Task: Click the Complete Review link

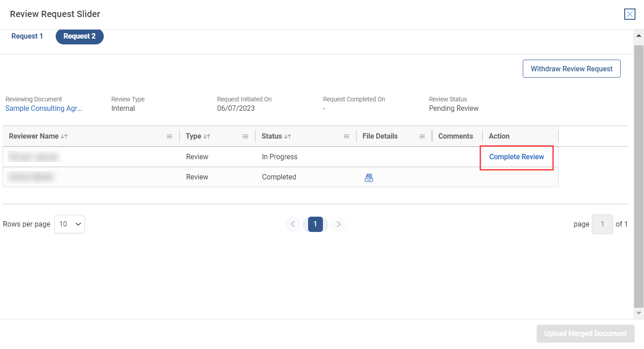Action: (516, 157)
